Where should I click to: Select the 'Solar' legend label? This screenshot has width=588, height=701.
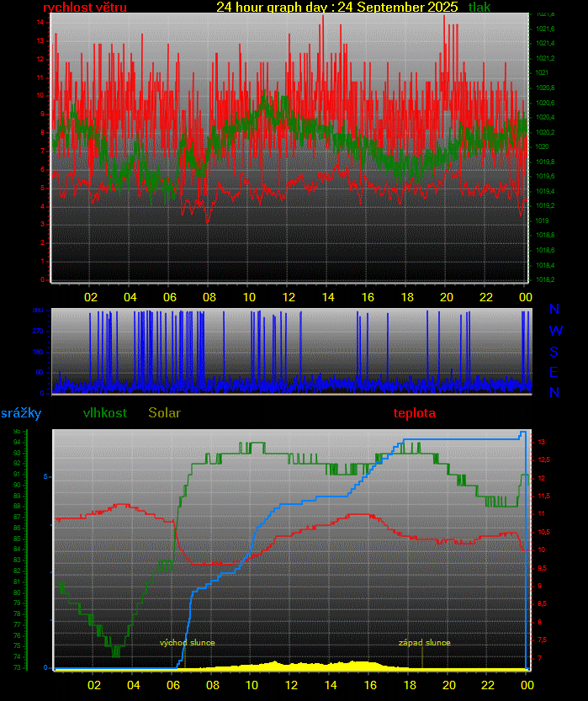[x=164, y=413]
